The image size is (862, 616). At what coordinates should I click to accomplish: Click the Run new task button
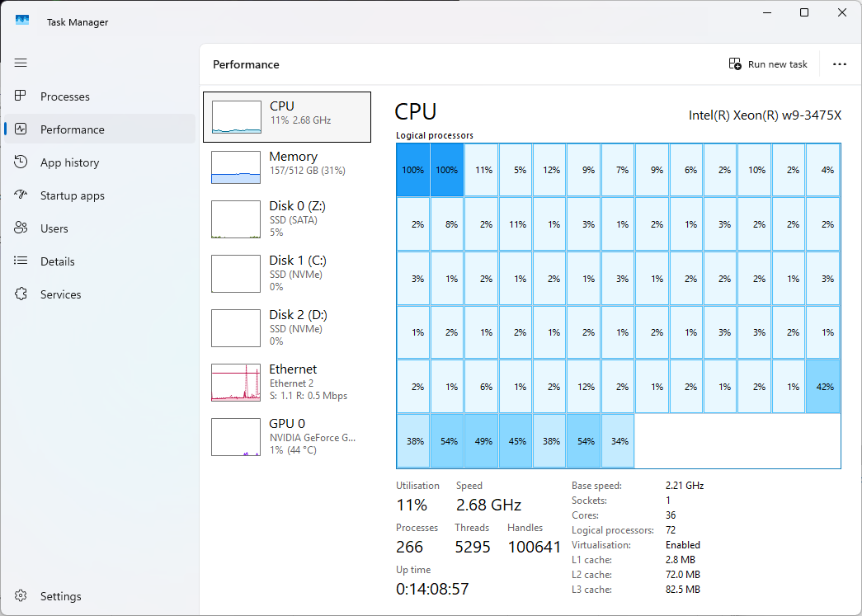click(x=768, y=64)
